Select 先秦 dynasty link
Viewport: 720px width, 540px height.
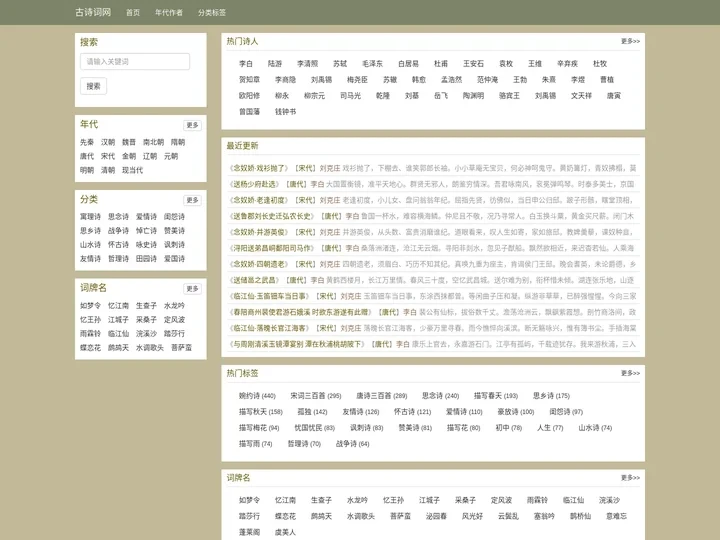[x=87, y=142]
